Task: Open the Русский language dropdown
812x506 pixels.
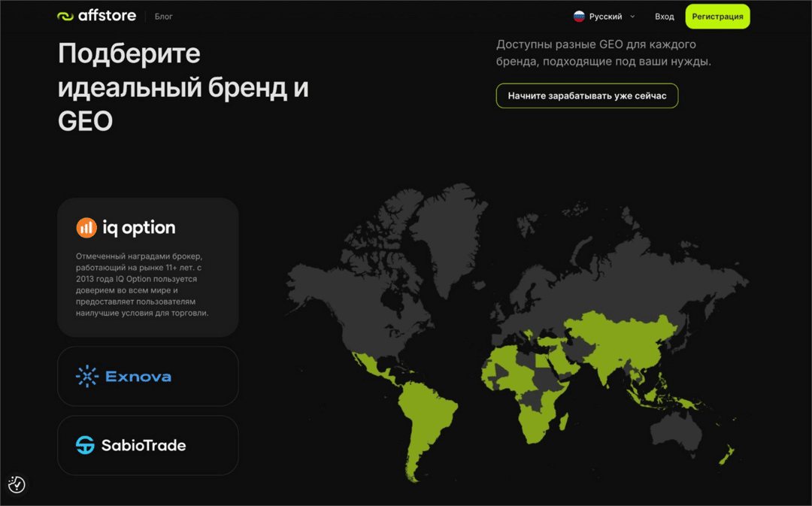Action: click(604, 17)
